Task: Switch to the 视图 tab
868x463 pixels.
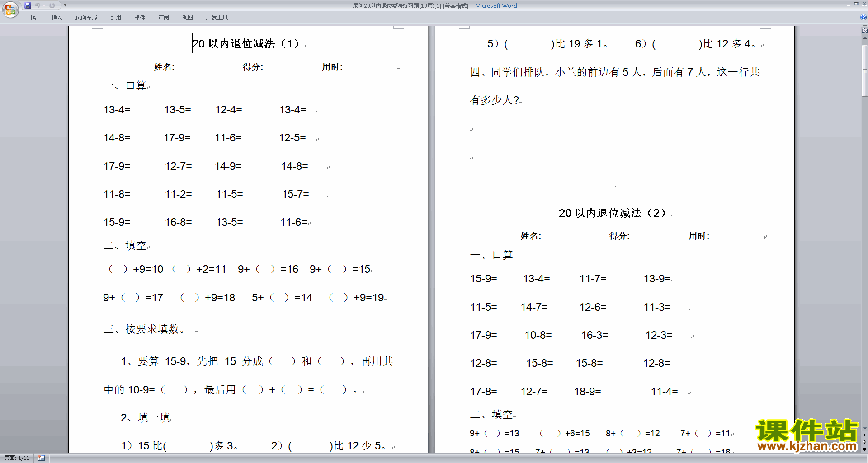Action: coord(188,17)
